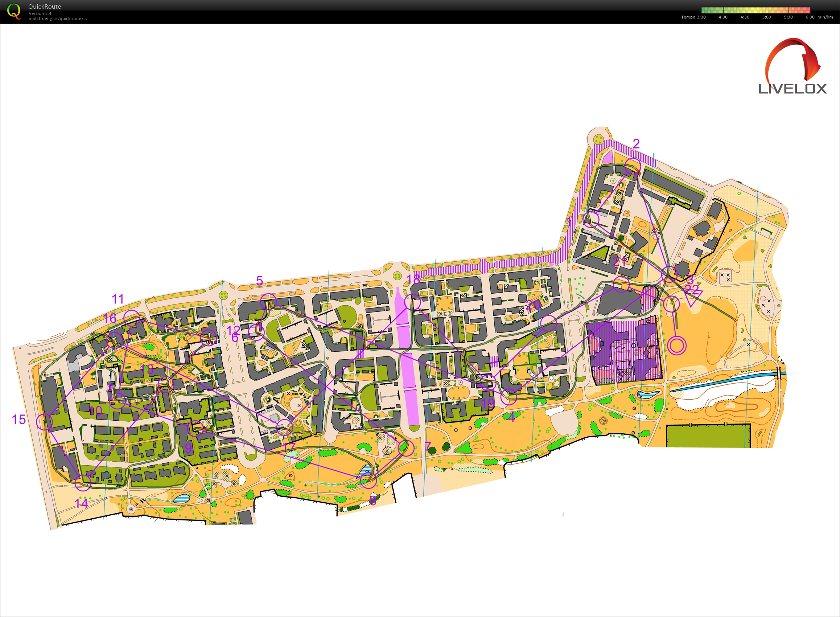
Task: Click control number 17 label
Action: [x=289, y=448]
